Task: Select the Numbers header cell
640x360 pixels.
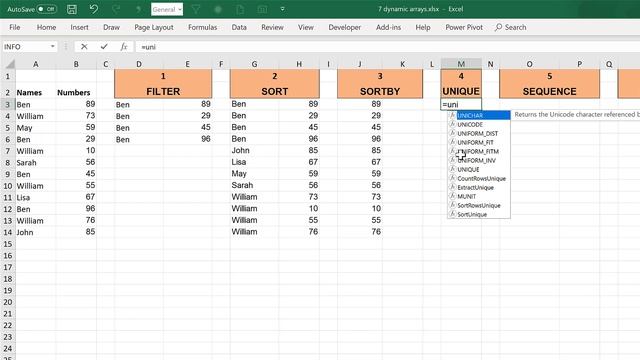Action: pos(76,93)
